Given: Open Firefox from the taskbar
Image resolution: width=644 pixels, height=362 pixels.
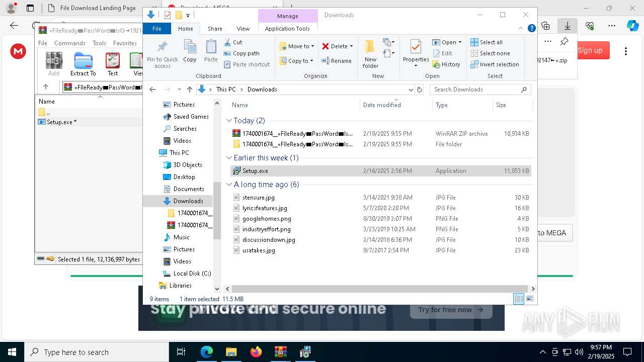Looking at the screenshot, I should (x=256, y=352).
